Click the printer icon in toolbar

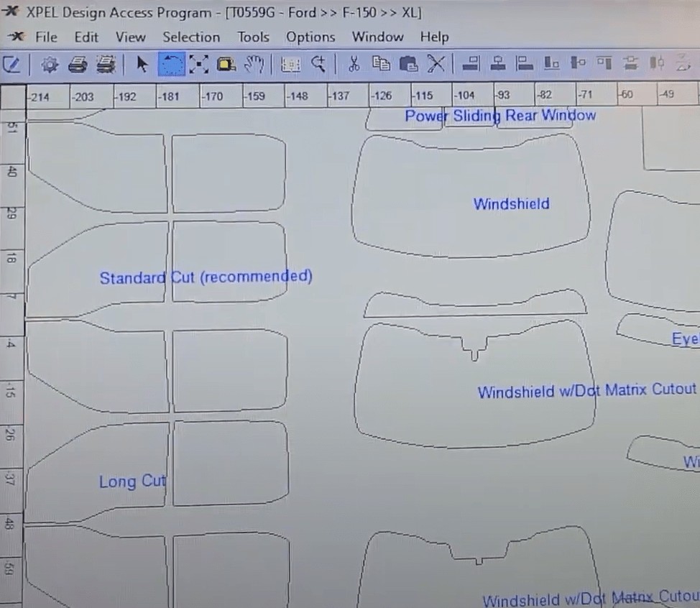coord(77,65)
